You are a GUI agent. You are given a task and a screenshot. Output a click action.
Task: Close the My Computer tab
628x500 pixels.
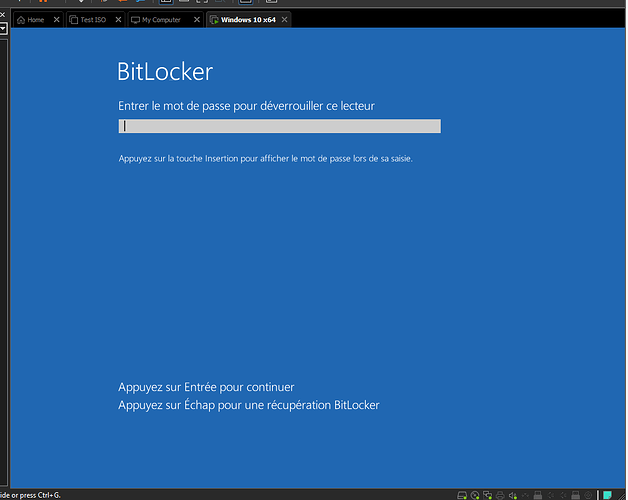tap(195, 20)
